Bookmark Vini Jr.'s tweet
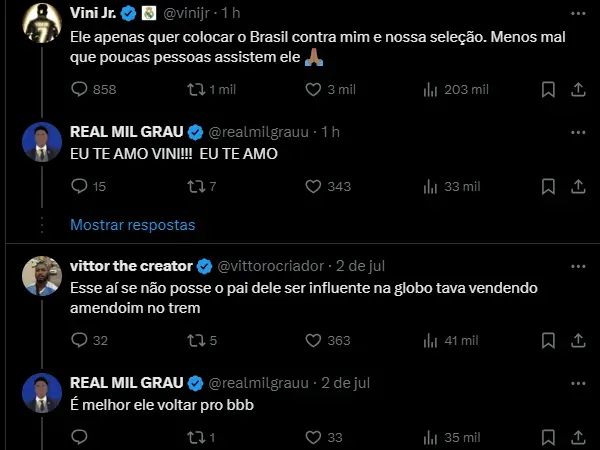600x450 pixels. [547, 90]
